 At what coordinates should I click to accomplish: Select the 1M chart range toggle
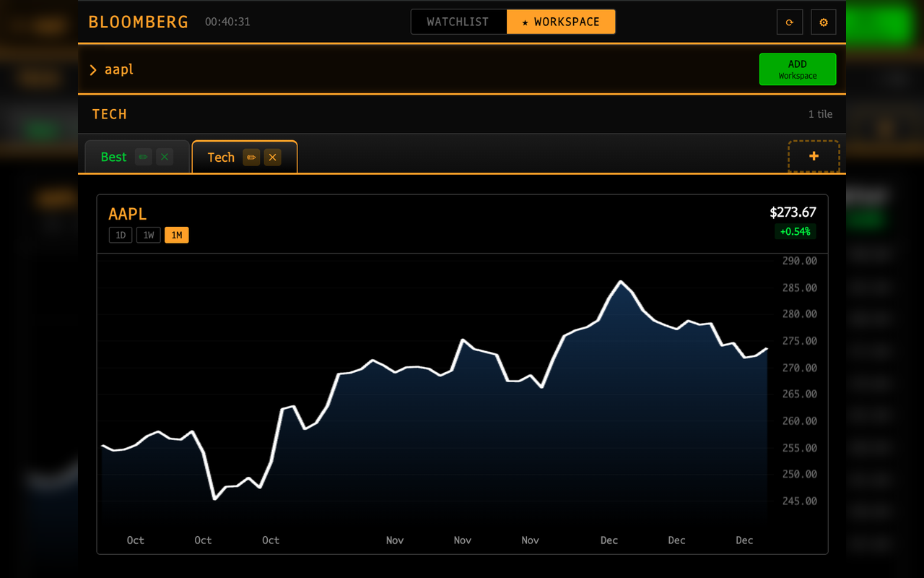point(176,234)
